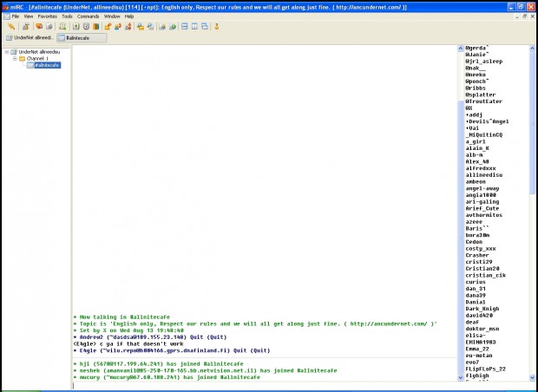This screenshot has height=392, width=538.
Task: Select nick cristian_cik in the nick list
Action: coord(486,275)
